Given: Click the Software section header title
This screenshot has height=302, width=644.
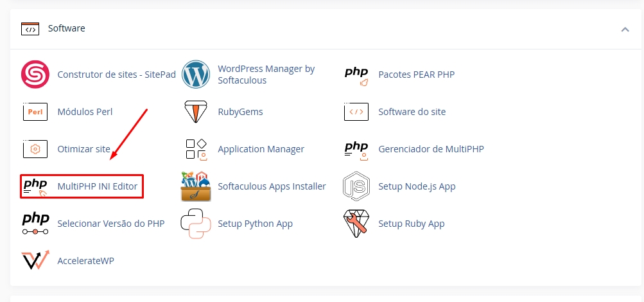Looking at the screenshot, I should [x=67, y=29].
